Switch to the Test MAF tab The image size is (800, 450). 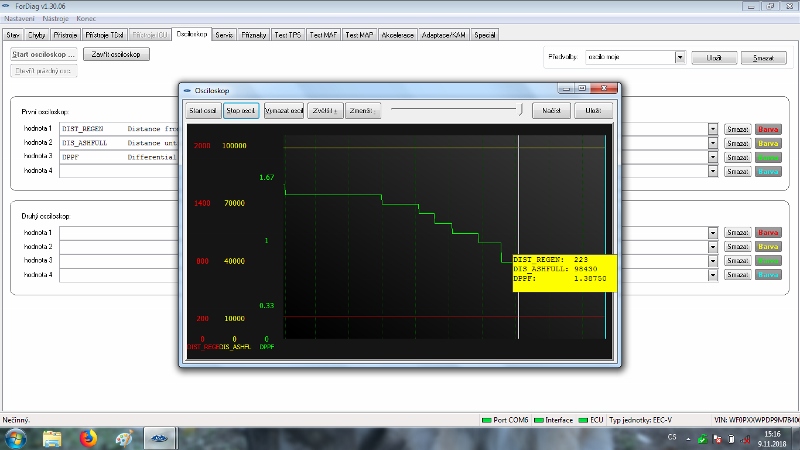324,34
